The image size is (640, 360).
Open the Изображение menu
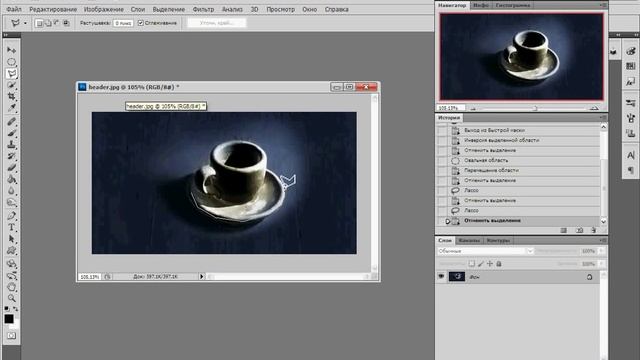[104, 9]
